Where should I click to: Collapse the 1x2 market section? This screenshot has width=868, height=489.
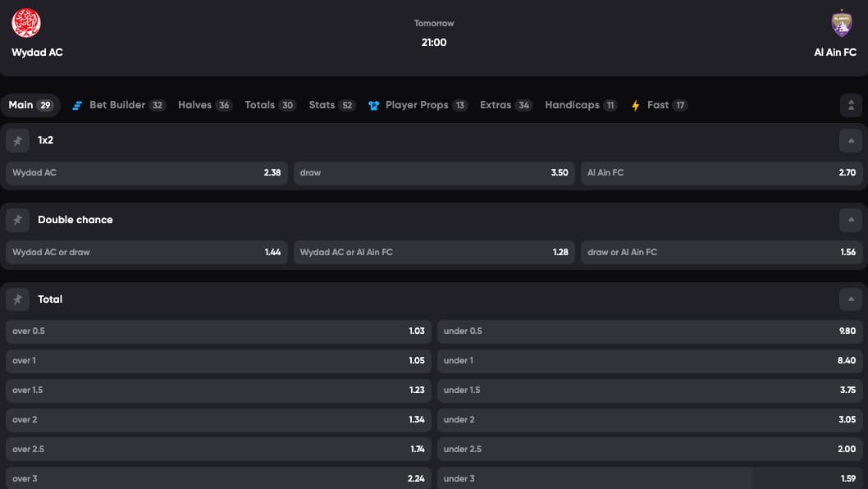(851, 140)
